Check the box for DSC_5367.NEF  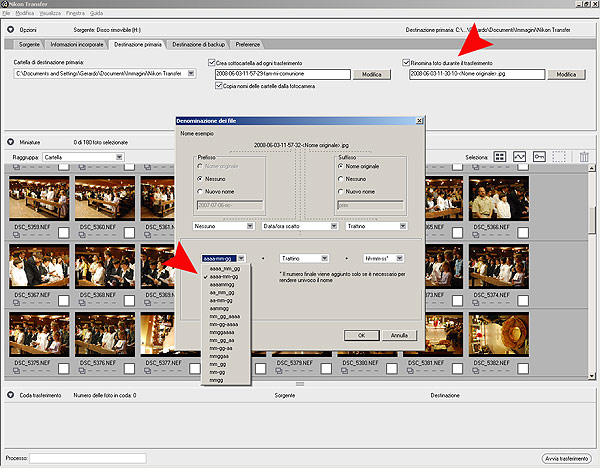64,300
